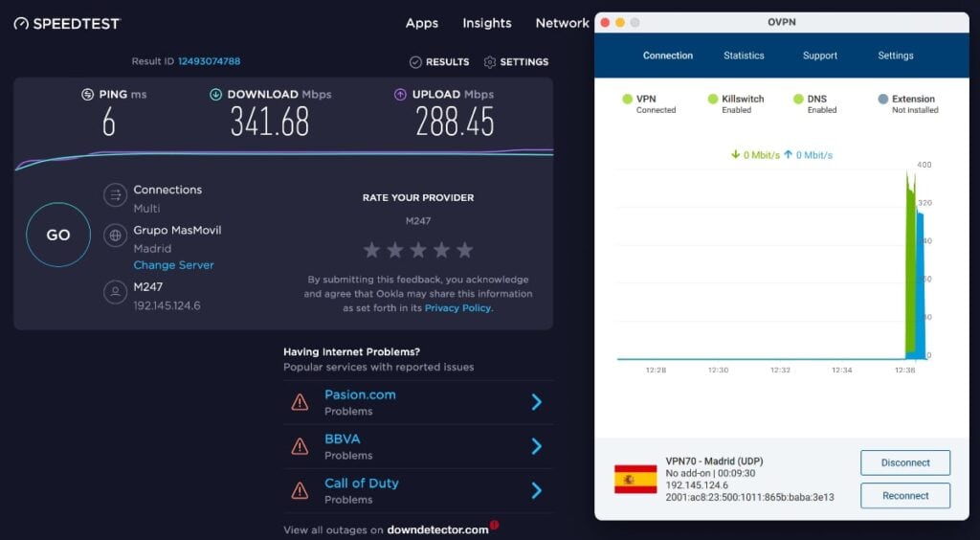Open the Pasion.com outage link
The image size is (980, 540).
click(360, 395)
